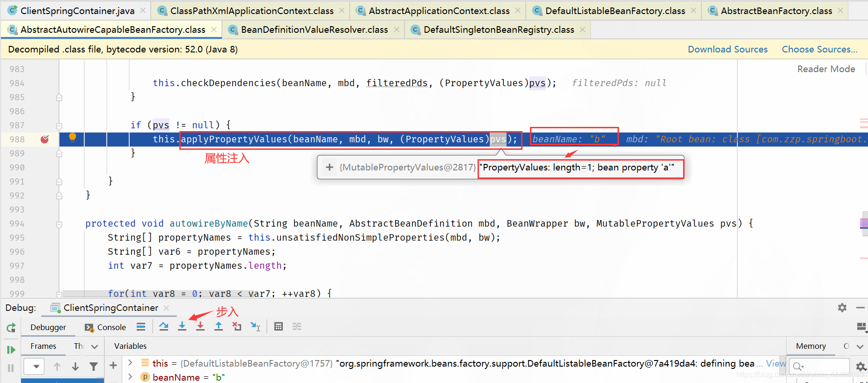Select the Memory tab

tap(811, 346)
